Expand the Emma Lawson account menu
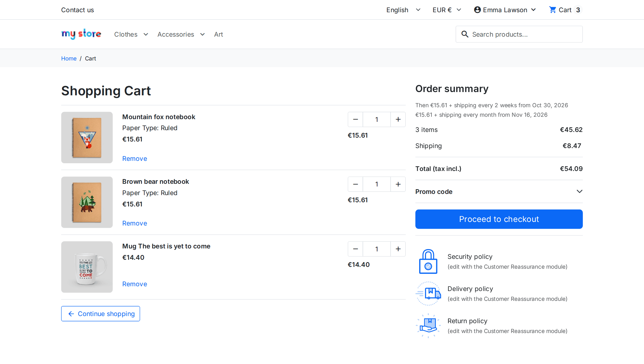Screen dimensions: 644x364 (533, 10)
